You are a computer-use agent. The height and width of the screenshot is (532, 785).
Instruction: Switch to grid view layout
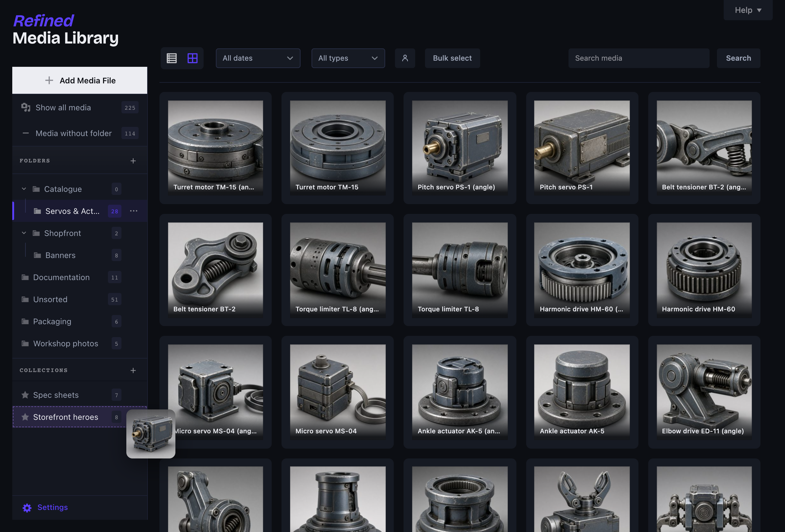point(193,58)
